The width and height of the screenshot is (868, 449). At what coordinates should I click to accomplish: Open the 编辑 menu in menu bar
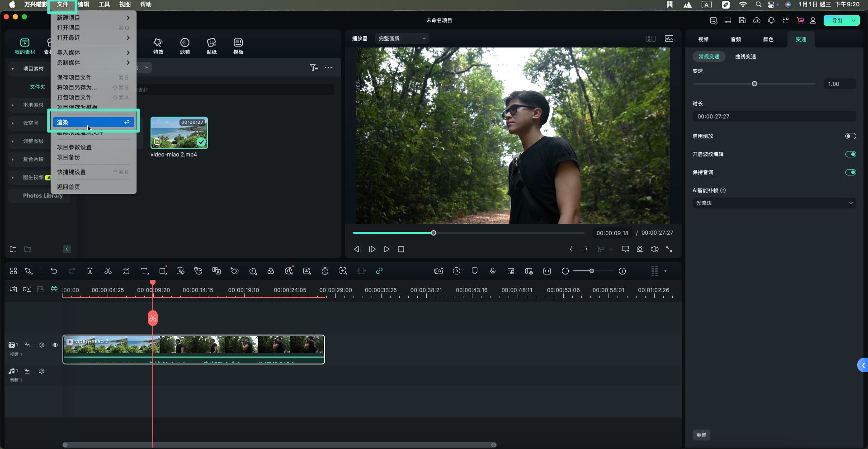(x=84, y=4)
